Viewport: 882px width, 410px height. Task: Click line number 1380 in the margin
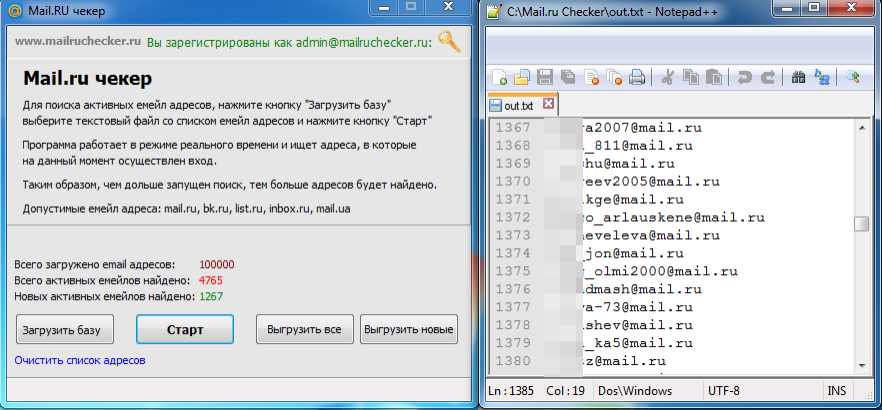(x=511, y=361)
